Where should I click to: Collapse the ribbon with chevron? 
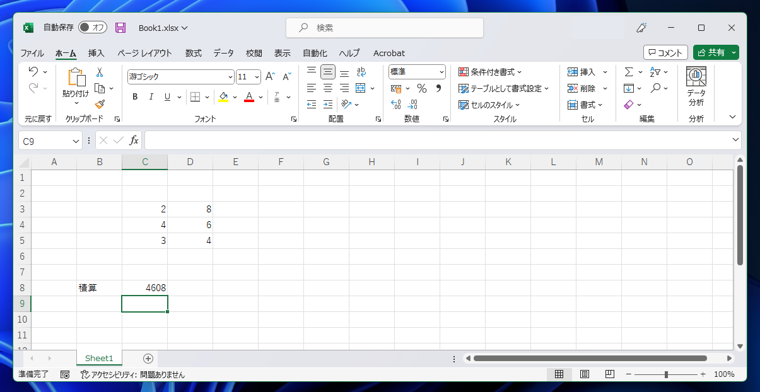pyautogui.click(x=732, y=117)
